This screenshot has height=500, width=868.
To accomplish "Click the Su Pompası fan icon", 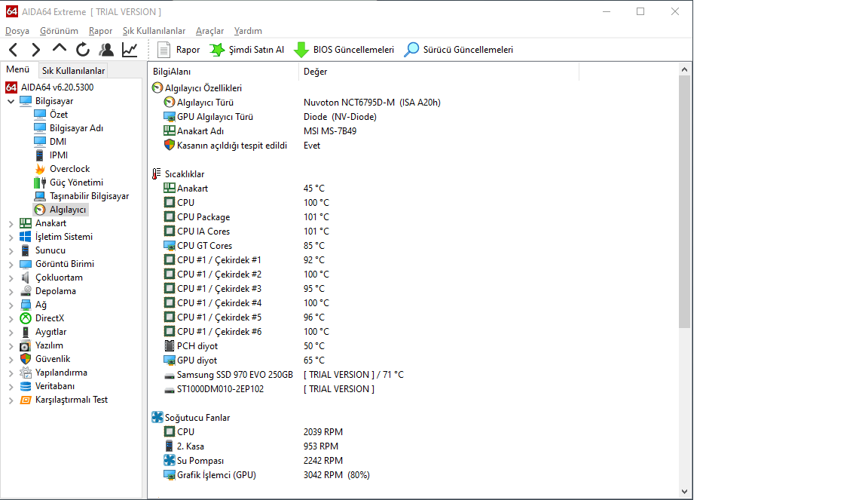I will coord(170,461).
